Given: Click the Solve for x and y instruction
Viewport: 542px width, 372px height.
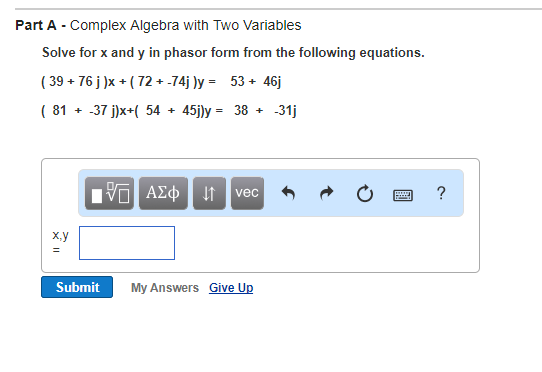Looking at the screenshot, I should (x=233, y=53).
